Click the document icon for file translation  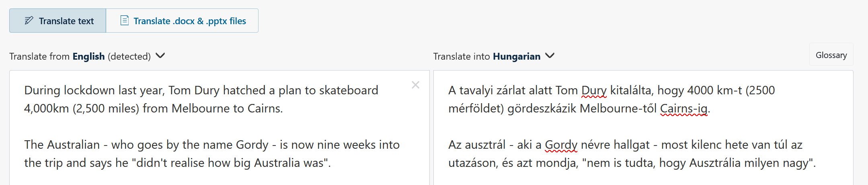pos(125,21)
